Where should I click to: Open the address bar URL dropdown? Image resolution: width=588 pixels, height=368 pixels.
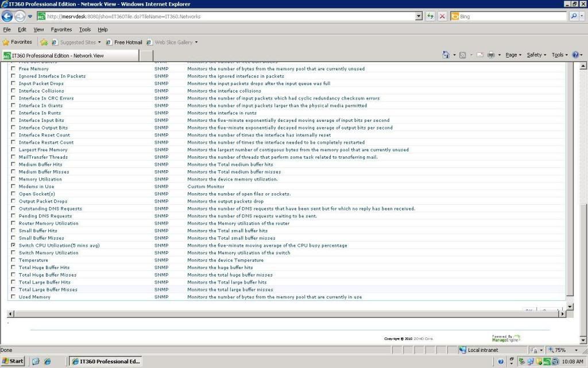419,16
